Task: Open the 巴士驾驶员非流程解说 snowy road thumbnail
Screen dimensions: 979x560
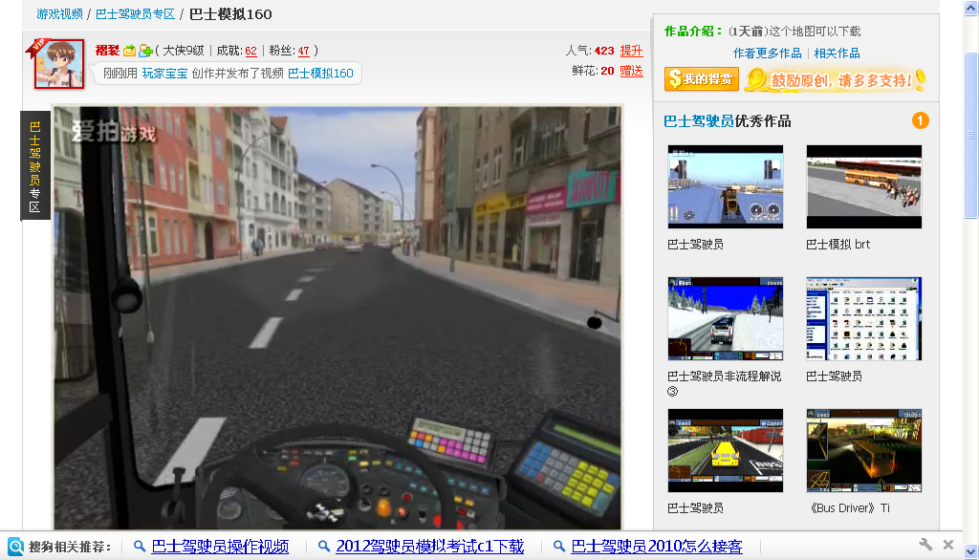Action: [x=726, y=318]
